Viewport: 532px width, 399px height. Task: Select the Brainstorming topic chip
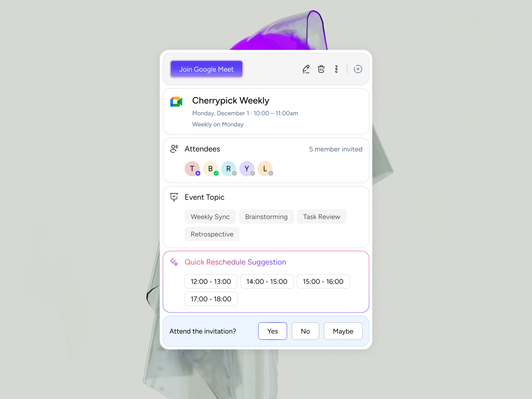(266, 216)
